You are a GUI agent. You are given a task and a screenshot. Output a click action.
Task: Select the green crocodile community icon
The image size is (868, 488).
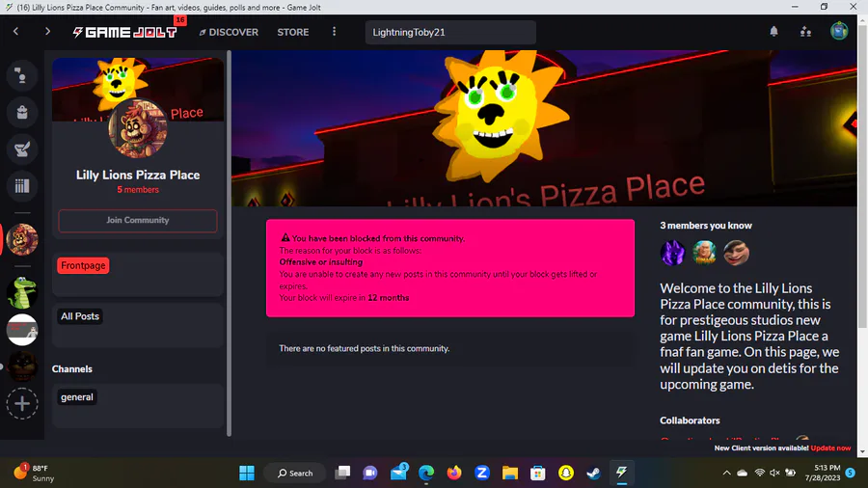tap(22, 292)
